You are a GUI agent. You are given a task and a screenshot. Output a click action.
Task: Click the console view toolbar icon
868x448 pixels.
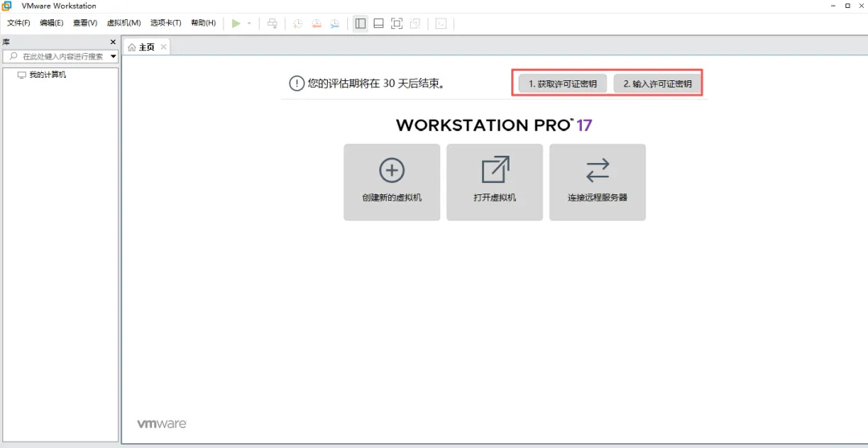pyautogui.click(x=440, y=23)
